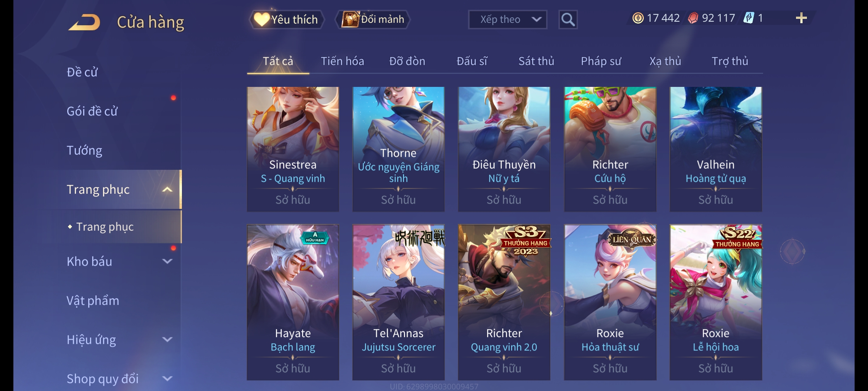
Task: Tap the blue ticket currency icon
Action: [x=749, y=18]
